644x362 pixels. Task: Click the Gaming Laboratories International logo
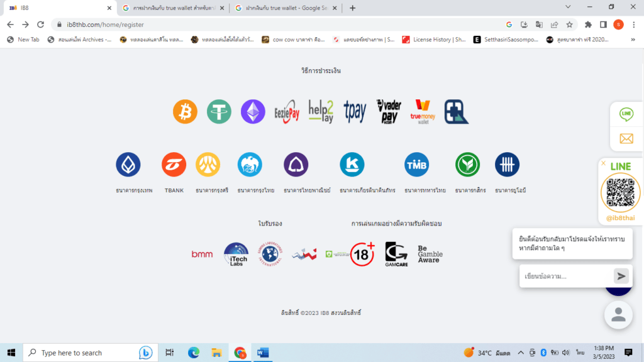pos(270,254)
